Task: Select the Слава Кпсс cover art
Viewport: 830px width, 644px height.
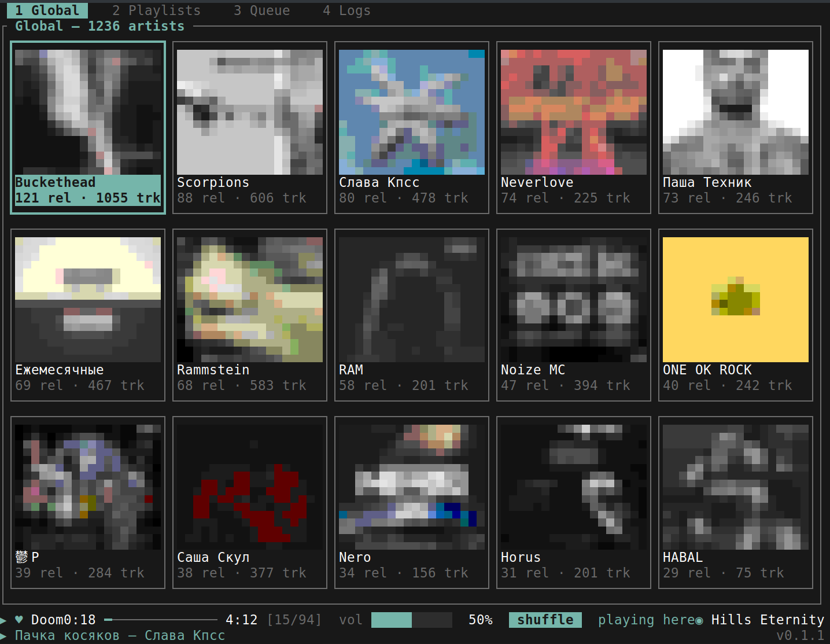Action: (412, 112)
